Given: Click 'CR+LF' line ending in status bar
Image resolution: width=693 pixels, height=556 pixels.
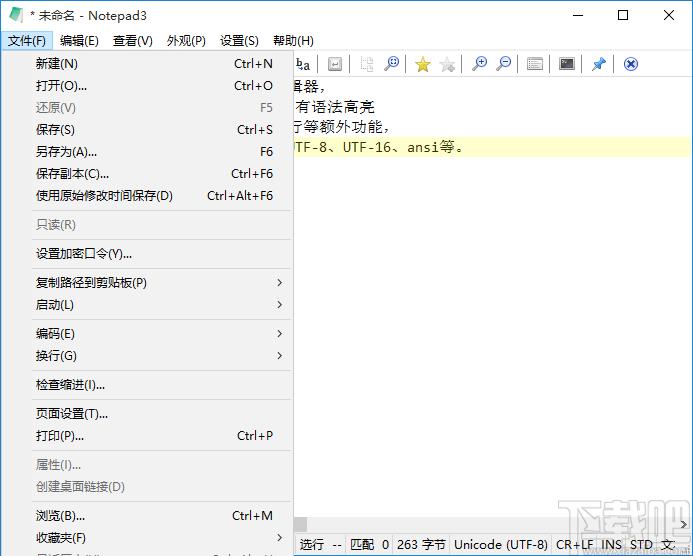Looking at the screenshot, I should click(x=575, y=545).
